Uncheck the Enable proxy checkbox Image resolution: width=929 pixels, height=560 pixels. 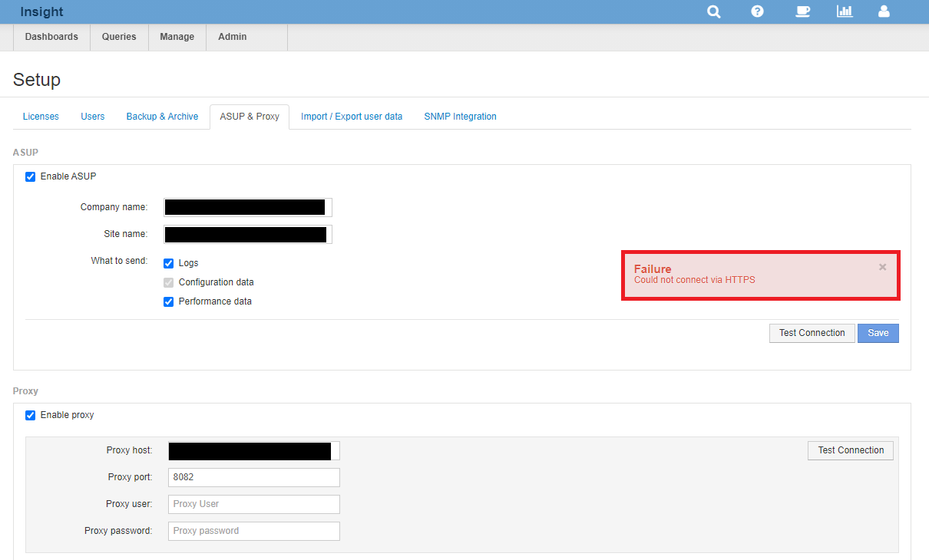[x=31, y=415]
